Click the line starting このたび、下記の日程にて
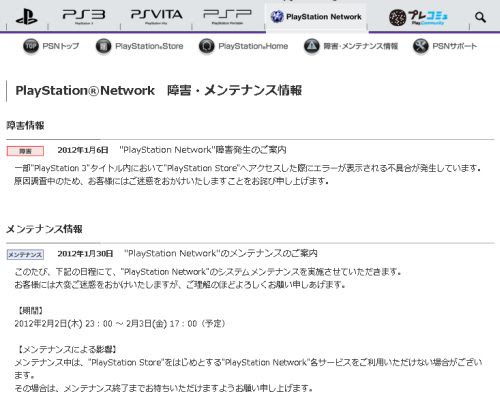 [208, 272]
